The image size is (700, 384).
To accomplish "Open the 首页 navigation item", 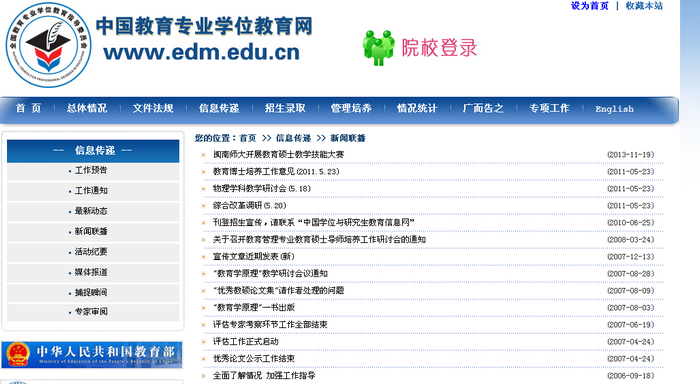I will [29, 108].
